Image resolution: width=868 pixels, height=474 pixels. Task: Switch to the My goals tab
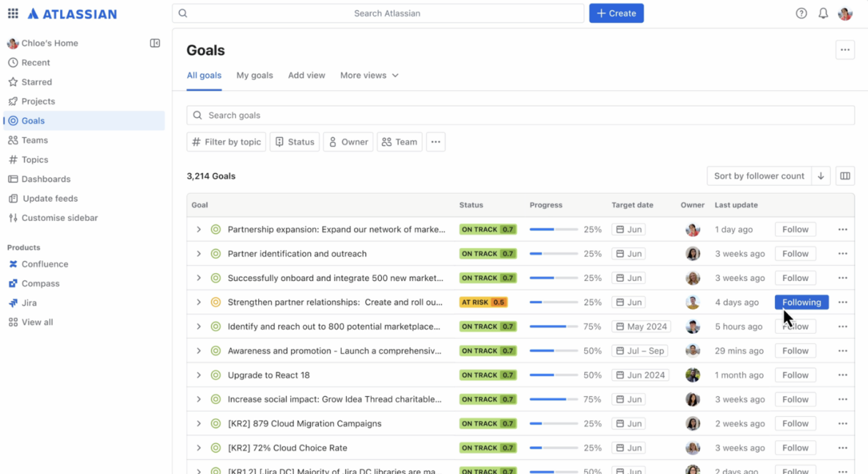coord(254,75)
